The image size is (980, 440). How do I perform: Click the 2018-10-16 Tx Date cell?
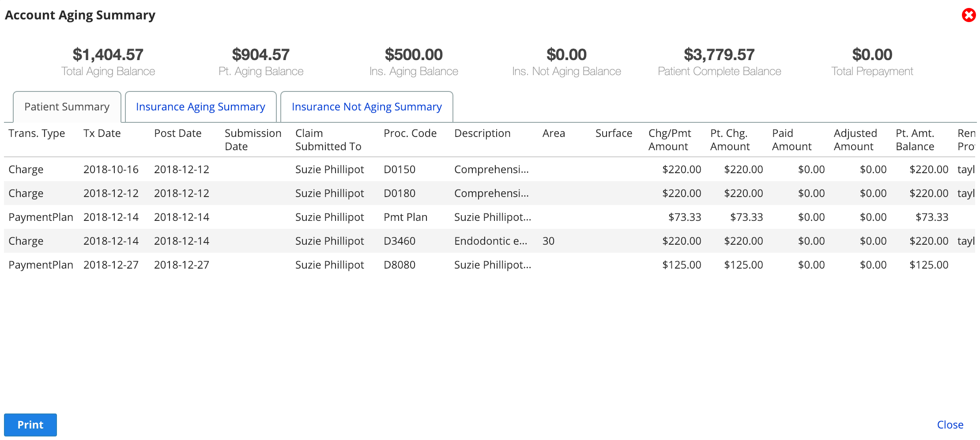111,170
